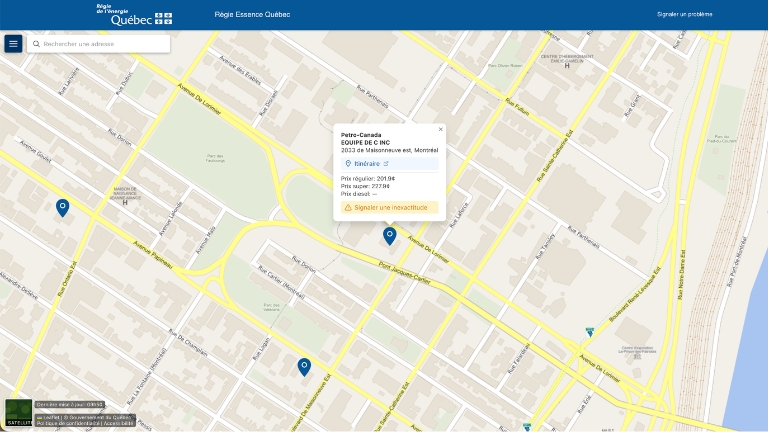Click the Signaler une inexactitude button
The width and height of the screenshot is (768, 432).
point(389,208)
